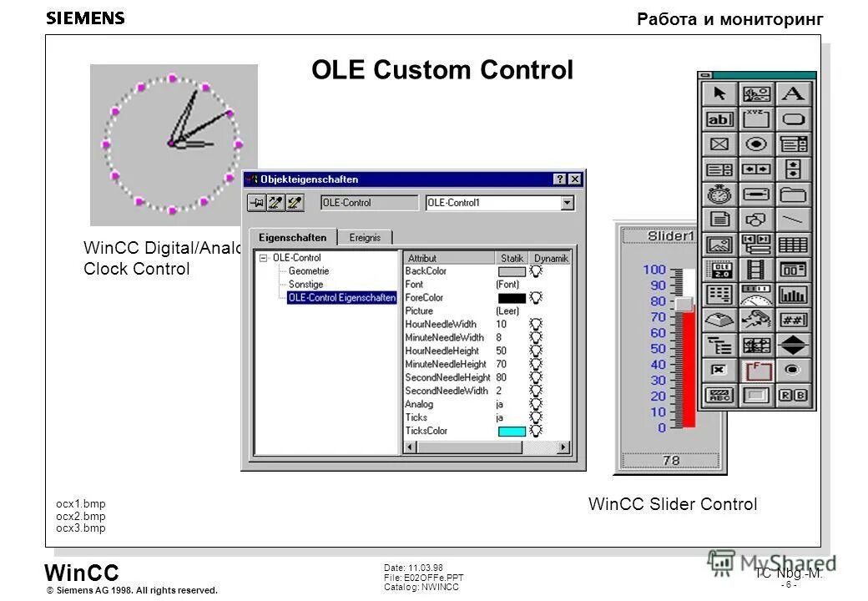Switch to the Ereignis tab

pos(365,237)
